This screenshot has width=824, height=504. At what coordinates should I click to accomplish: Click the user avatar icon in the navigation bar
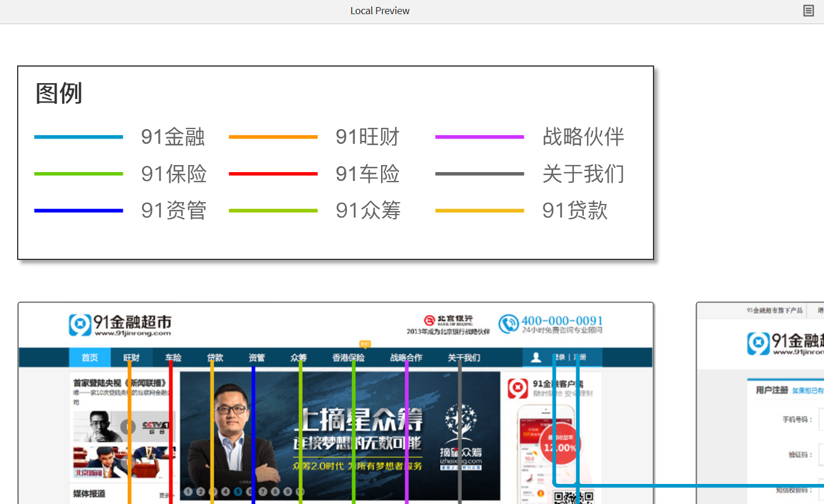coord(536,357)
